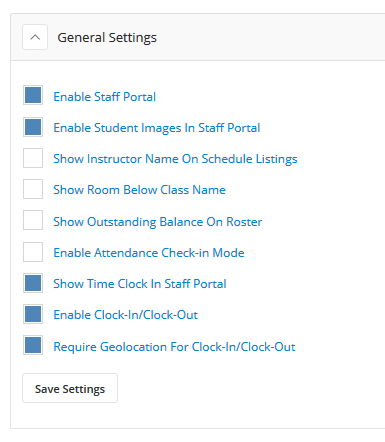Click the Save Settings button

tap(70, 388)
